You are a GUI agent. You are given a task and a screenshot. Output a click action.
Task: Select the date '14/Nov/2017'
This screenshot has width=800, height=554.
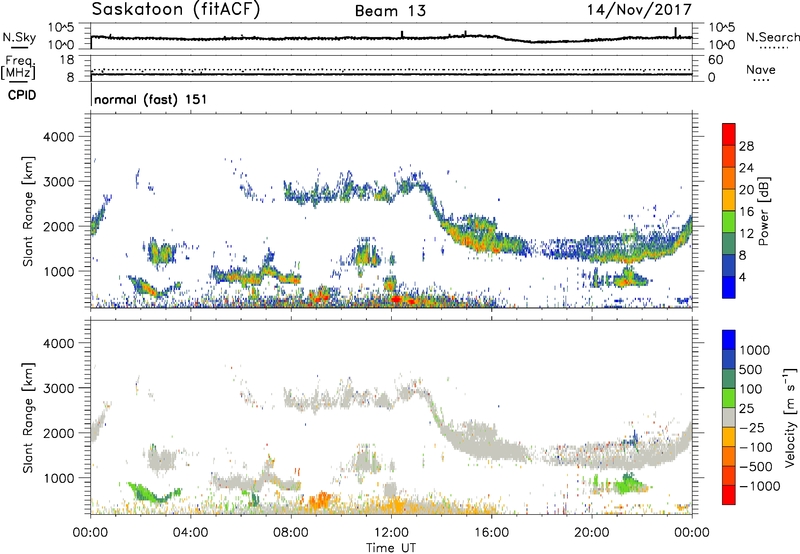[x=639, y=9]
